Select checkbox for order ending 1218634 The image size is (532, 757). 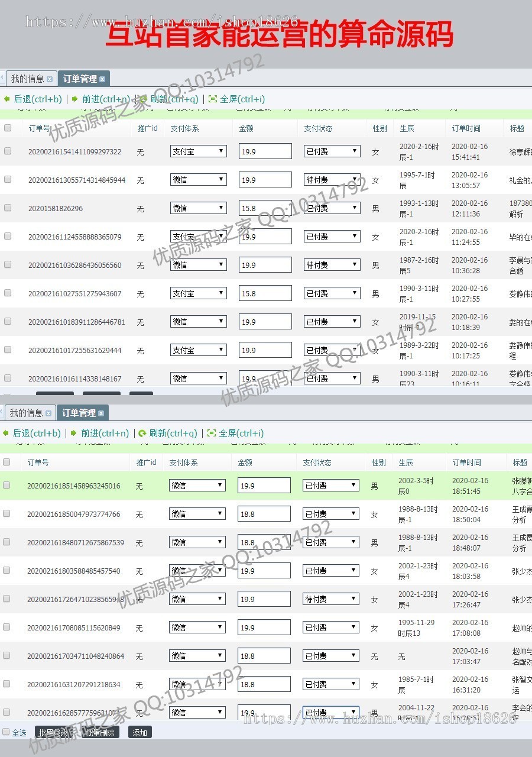tap(7, 684)
